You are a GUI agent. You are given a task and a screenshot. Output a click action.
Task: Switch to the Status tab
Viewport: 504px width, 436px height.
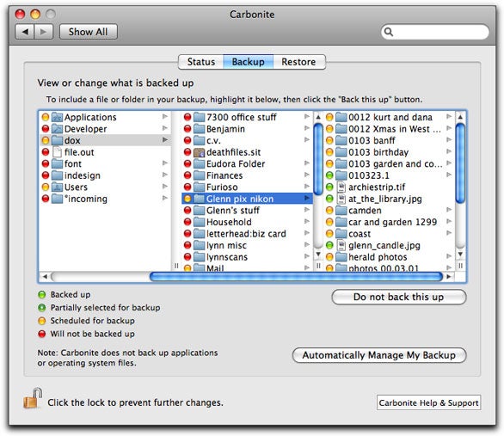[x=201, y=62]
